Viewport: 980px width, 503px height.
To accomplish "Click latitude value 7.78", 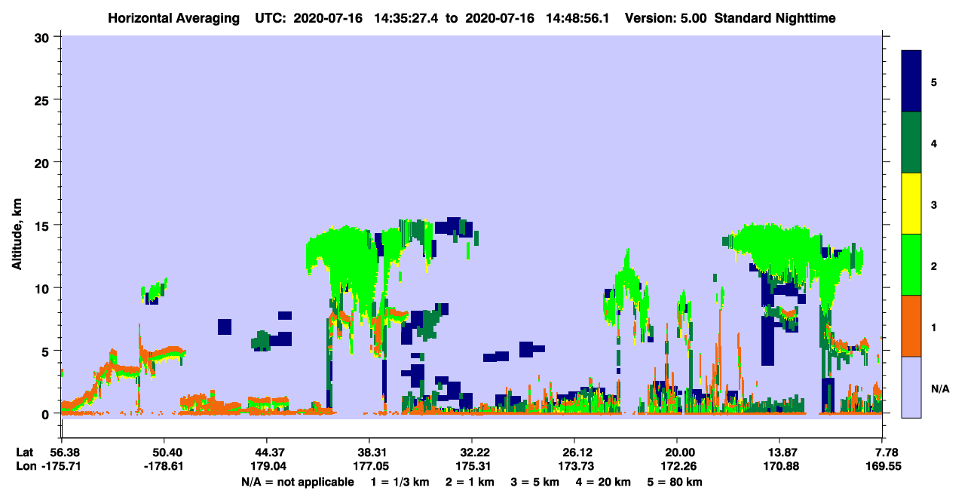I will 884,452.
